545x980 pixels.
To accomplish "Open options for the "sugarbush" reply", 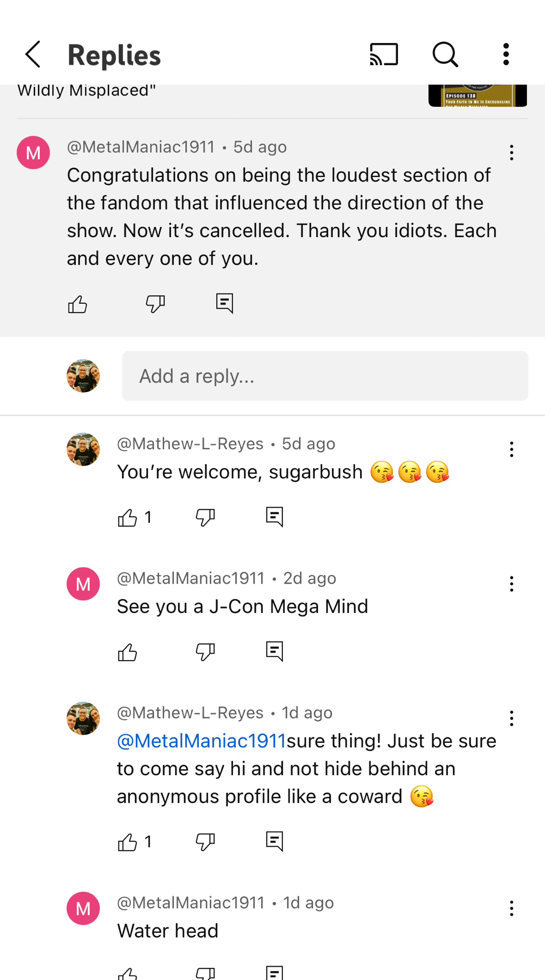I will pos(511,449).
